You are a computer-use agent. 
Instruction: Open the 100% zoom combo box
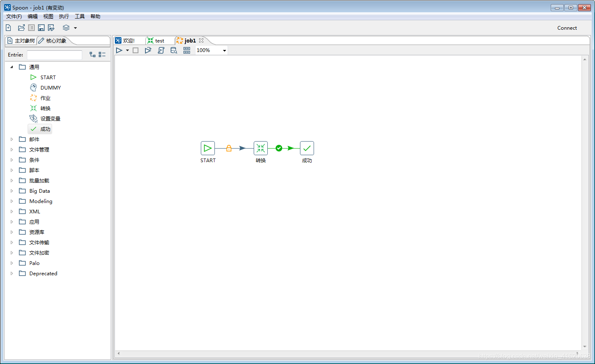point(212,50)
